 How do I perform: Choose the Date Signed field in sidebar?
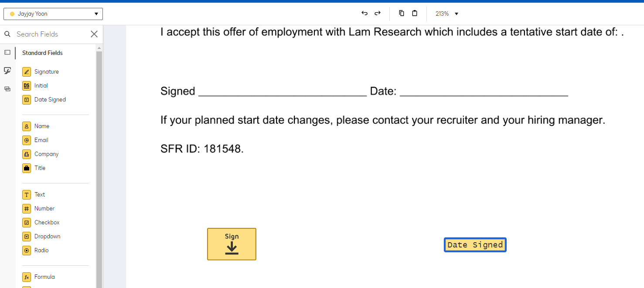(44, 100)
